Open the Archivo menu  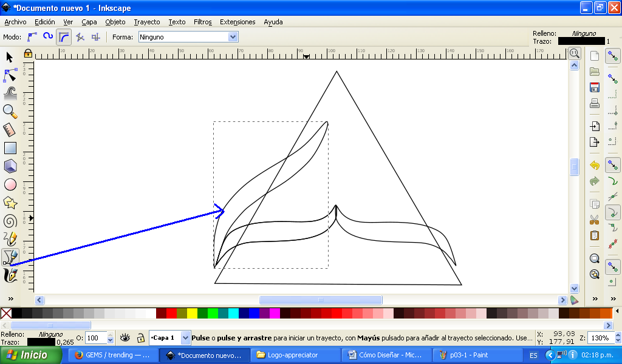15,22
